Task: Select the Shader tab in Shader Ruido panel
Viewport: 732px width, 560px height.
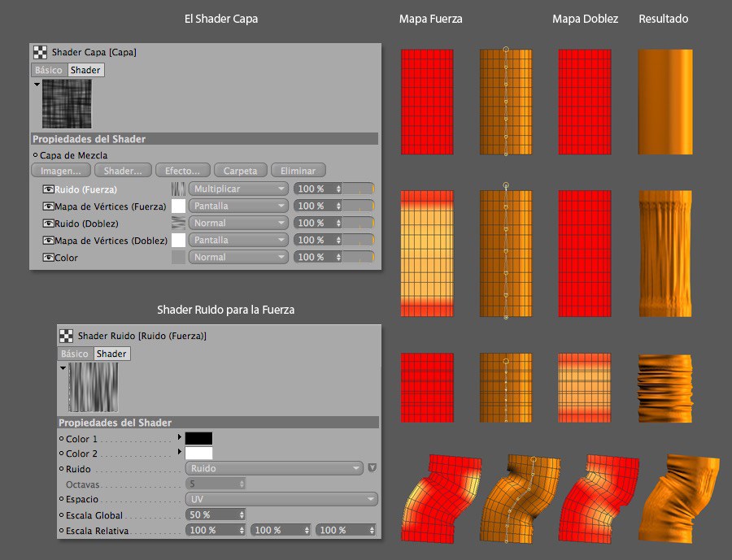Action: pyautogui.click(x=111, y=354)
